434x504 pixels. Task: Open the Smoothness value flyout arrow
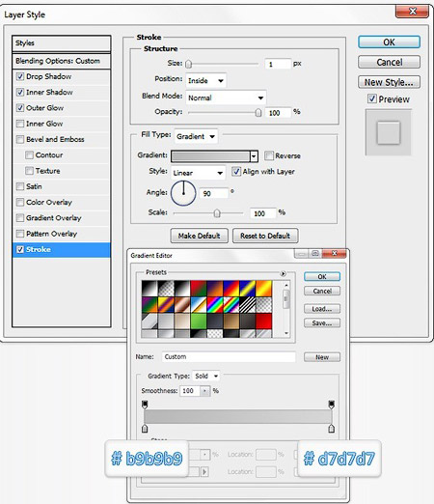pos(204,391)
